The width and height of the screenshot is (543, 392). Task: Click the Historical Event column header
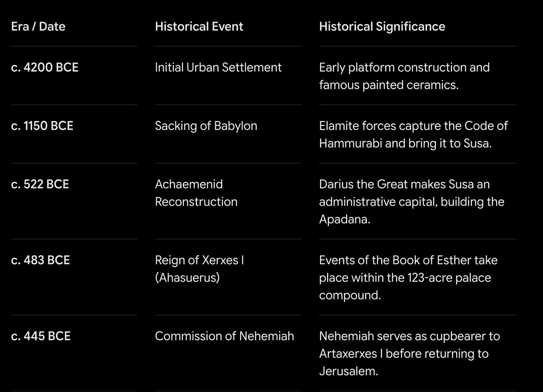(199, 26)
